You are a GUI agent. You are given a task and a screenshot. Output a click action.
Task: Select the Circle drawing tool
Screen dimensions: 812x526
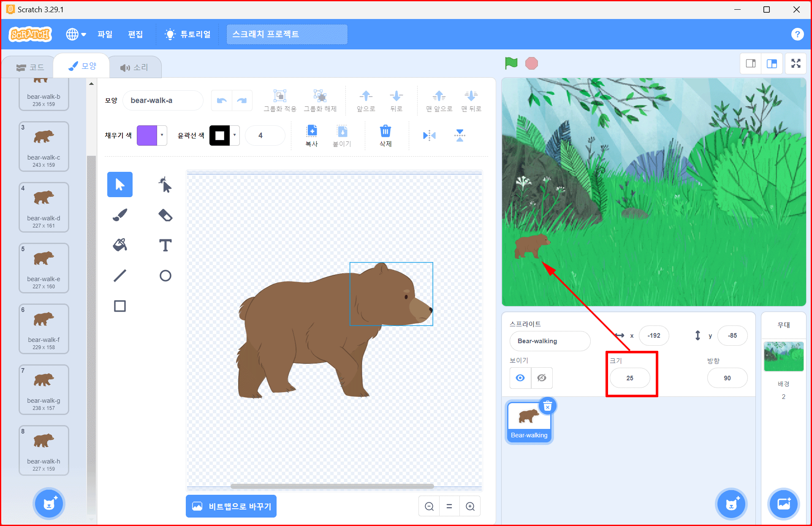(x=165, y=276)
